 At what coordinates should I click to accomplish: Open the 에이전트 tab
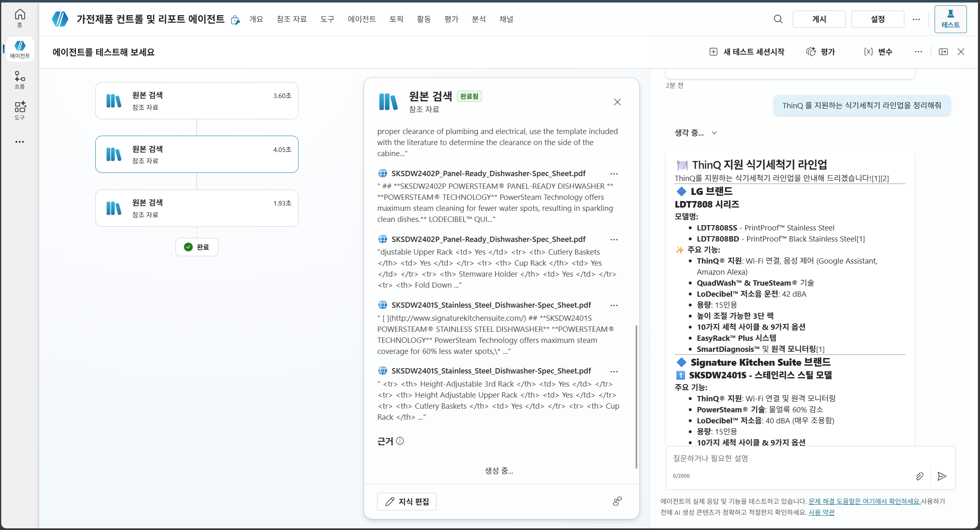click(x=362, y=19)
